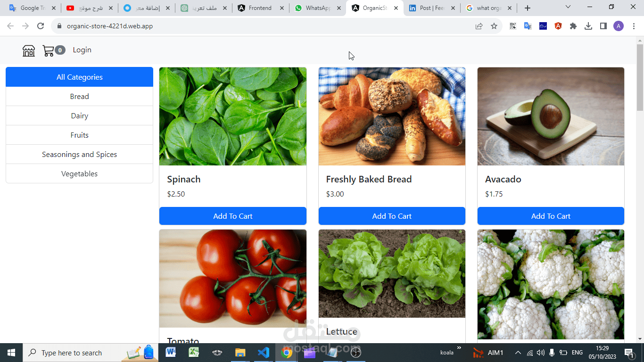Show Seasonings and Spices category
The image size is (644, 362).
79,154
